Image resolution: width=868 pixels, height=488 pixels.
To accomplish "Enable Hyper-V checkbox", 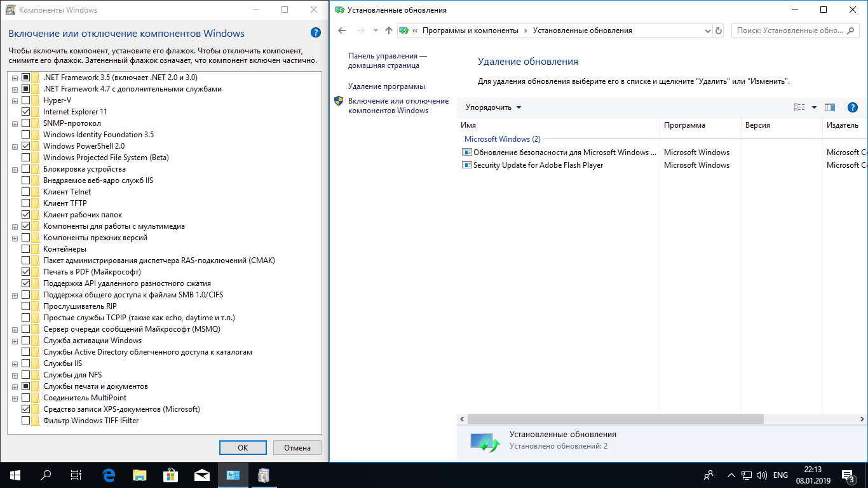I will click(26, 100).
